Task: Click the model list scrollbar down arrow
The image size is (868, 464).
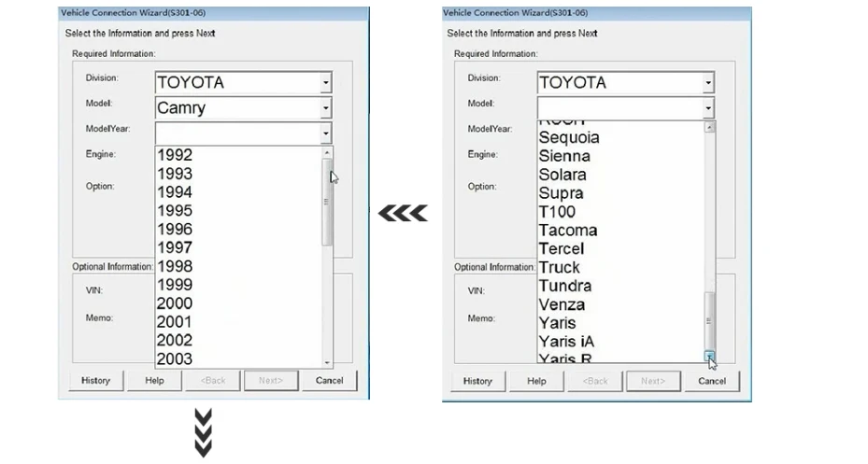Action: (x=709, y=357)
